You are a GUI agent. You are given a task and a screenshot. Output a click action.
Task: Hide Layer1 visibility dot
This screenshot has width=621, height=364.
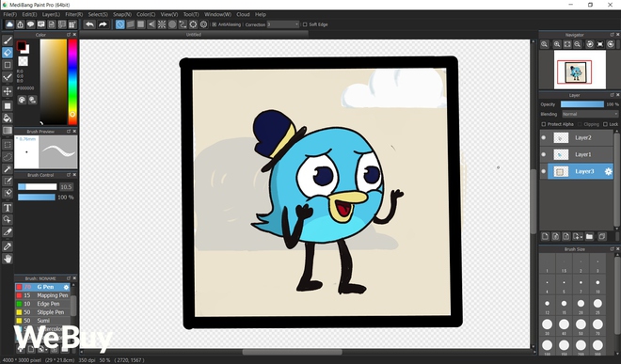pyautogui.click(x=544, y=154)
